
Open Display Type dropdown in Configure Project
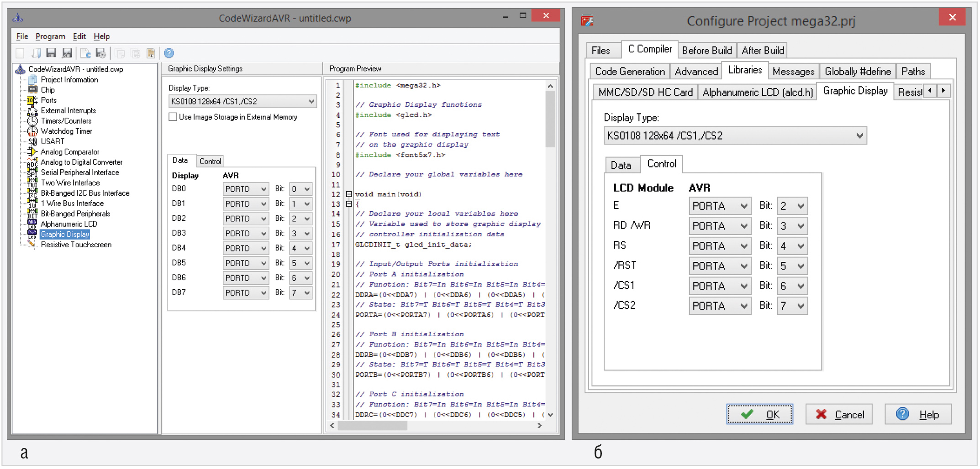[735, 135]
